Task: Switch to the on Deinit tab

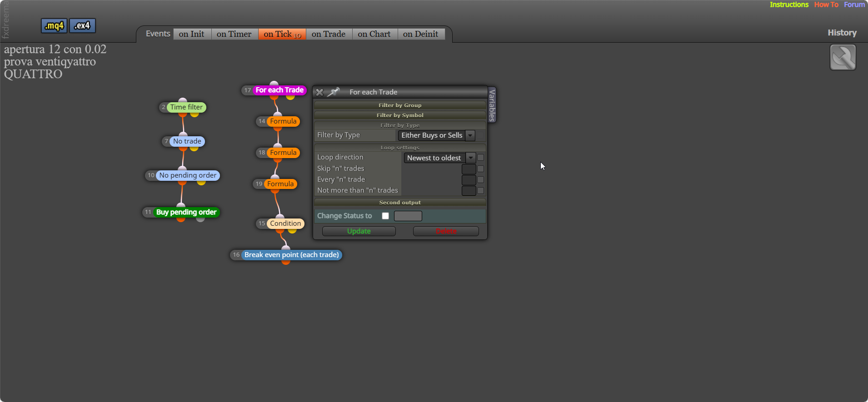Action: tap(421, 34)
